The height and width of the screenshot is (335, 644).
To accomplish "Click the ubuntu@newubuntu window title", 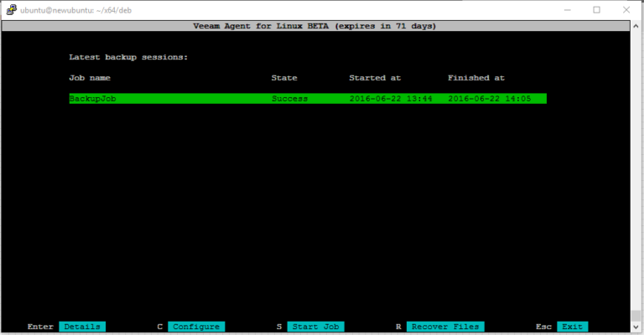I will point(76,10).
